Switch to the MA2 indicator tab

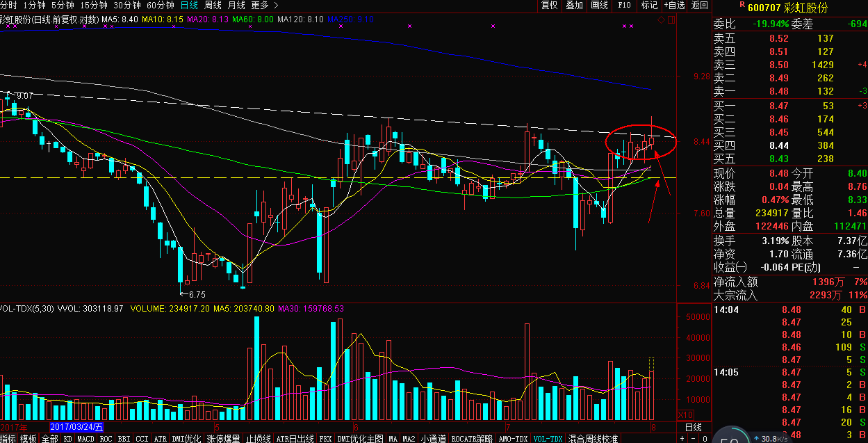pos(409,439)
